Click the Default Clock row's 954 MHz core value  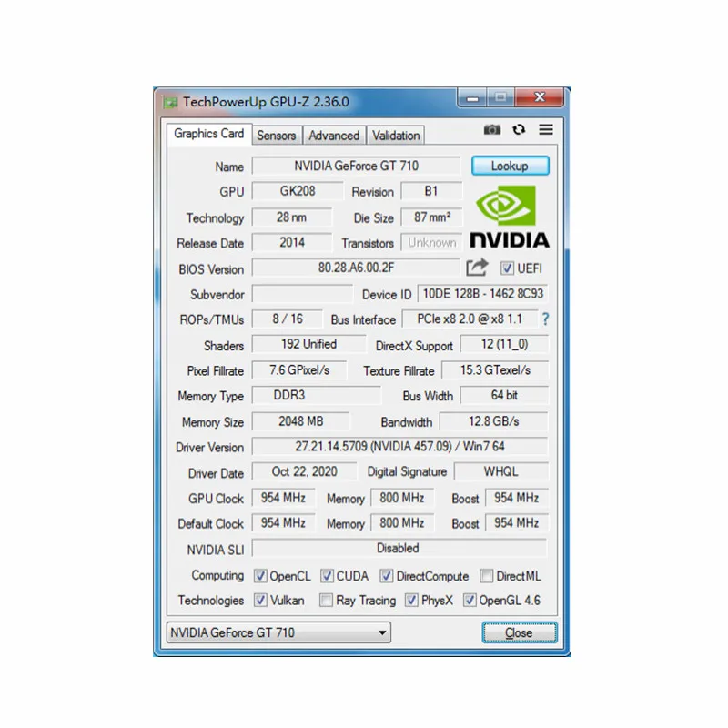[283, 522]
